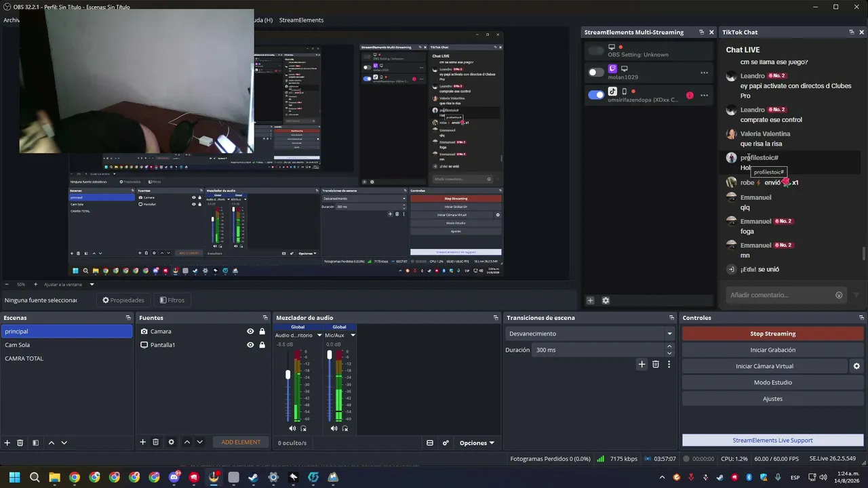Delete the selected scene with trash icon

tap(20, 443)
